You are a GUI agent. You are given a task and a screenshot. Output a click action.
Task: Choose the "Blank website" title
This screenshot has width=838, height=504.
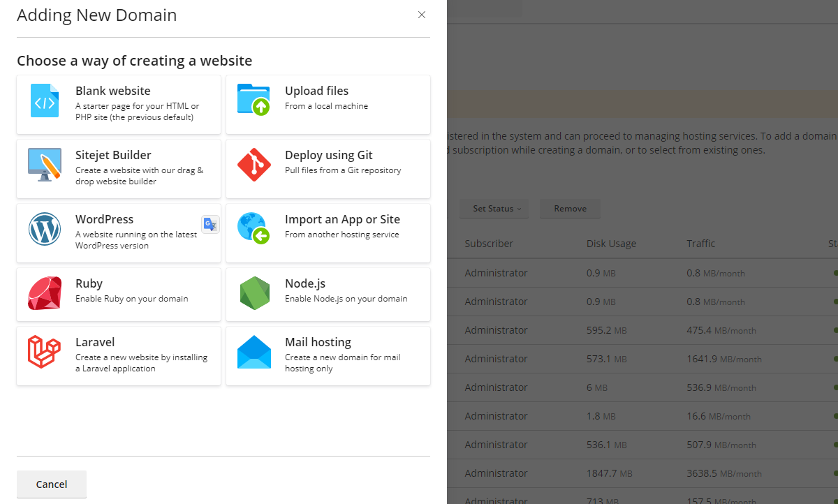113,91
